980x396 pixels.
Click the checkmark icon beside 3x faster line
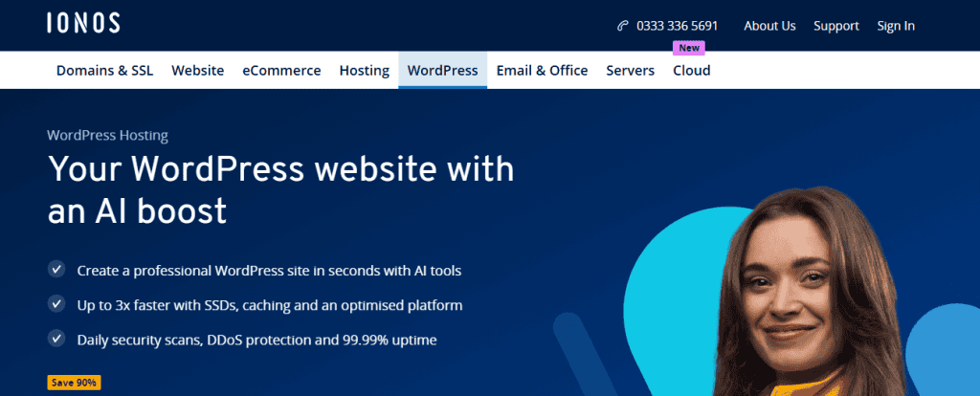point(56,304)
